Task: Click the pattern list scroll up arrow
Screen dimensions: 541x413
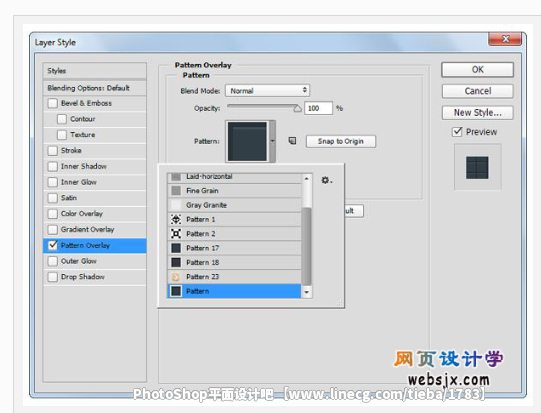Action: pos(306,178)
